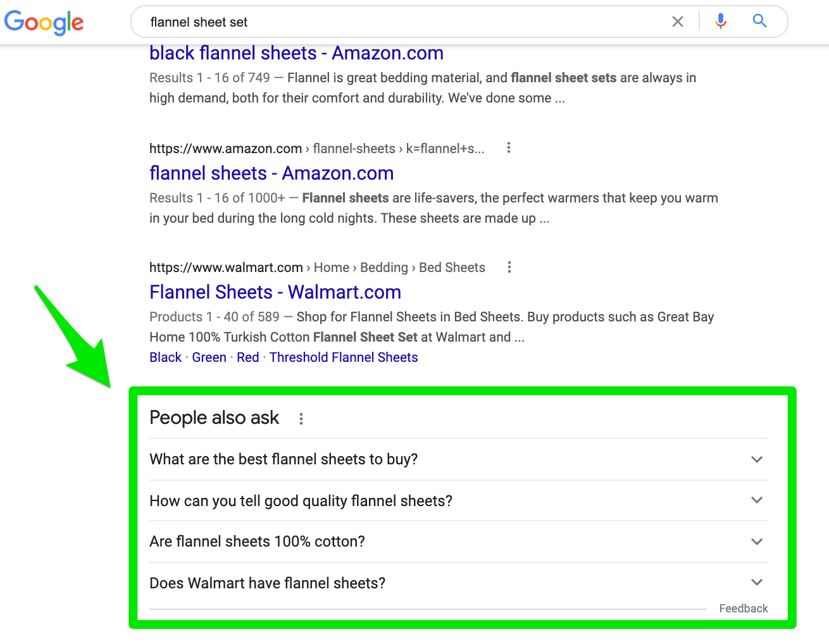Image resolution: width=829 pixels, height=644 pixels.
Task: Start a voice search with the microphone icon
Action: (720, 21)
